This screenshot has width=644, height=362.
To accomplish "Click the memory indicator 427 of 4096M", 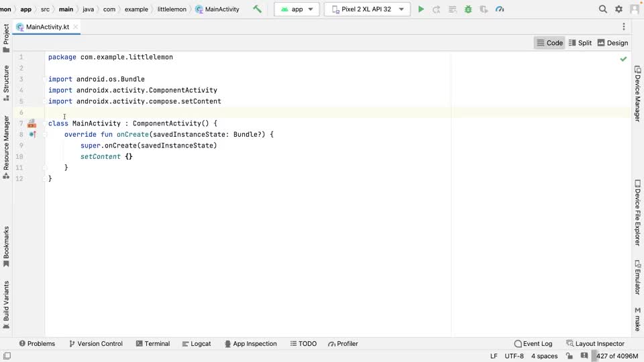I will (616, 356).
